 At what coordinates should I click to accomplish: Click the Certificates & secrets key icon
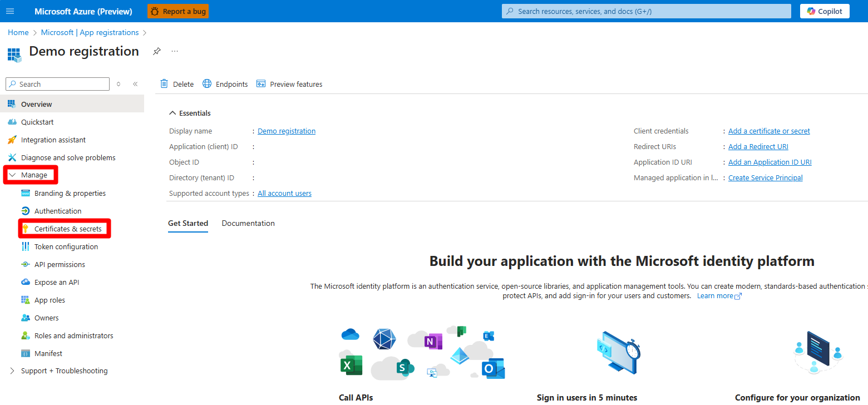25,229
